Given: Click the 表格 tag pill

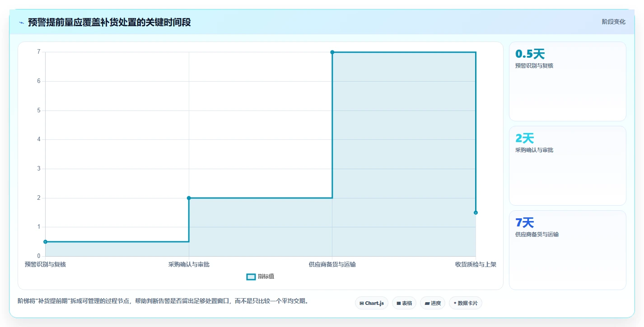Looking at the screenshot, I should click(x=404, y=303).
